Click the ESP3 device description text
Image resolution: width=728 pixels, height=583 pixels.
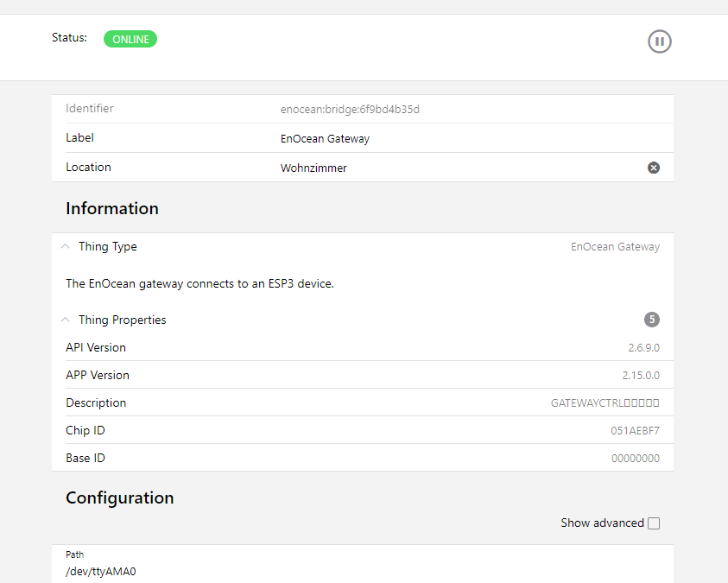click(x=199, y=283)
